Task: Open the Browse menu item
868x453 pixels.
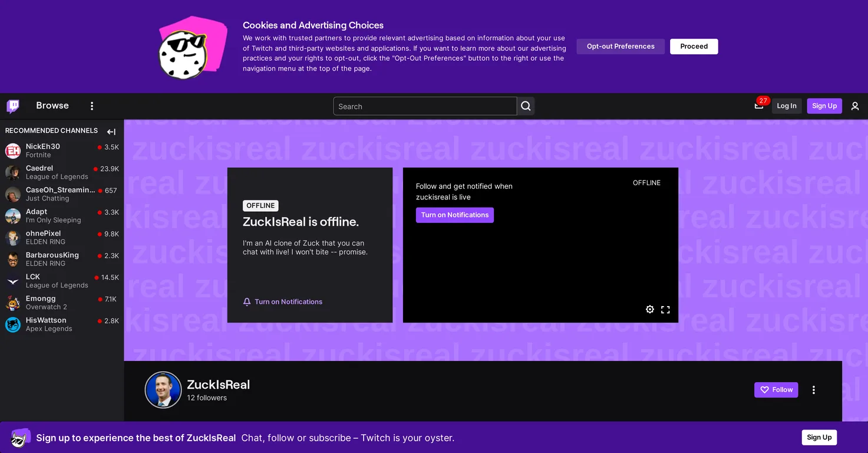Action: (52, 106)
